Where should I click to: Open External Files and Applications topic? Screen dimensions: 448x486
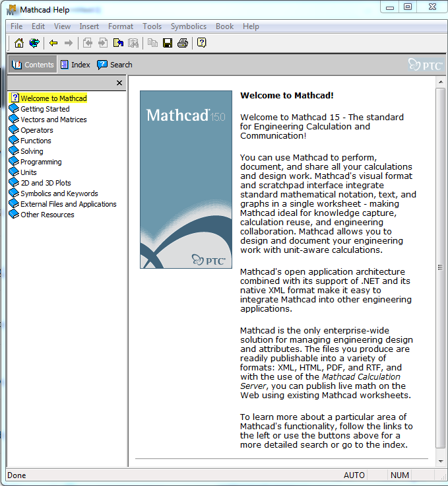(68, 204)
